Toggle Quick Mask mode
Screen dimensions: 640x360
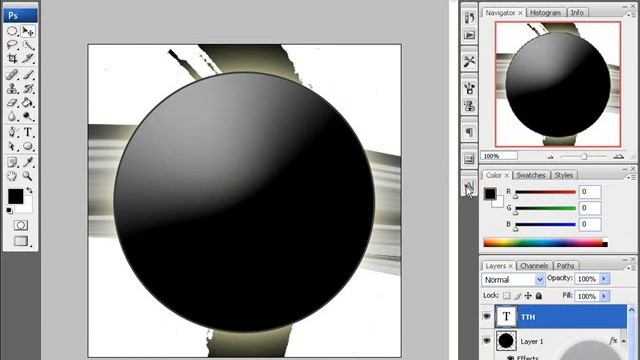(21, 225)
